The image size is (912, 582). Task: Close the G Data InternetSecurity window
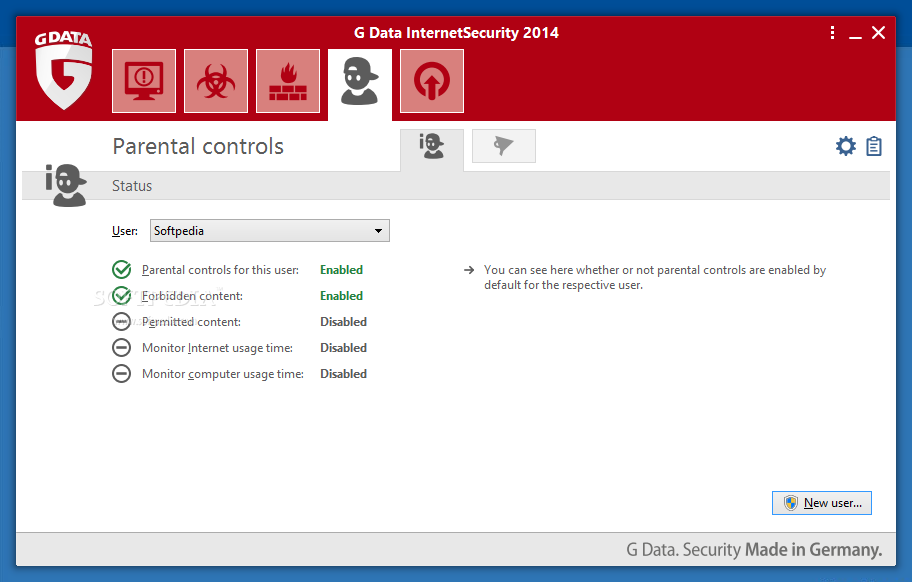tap(878, 33)
